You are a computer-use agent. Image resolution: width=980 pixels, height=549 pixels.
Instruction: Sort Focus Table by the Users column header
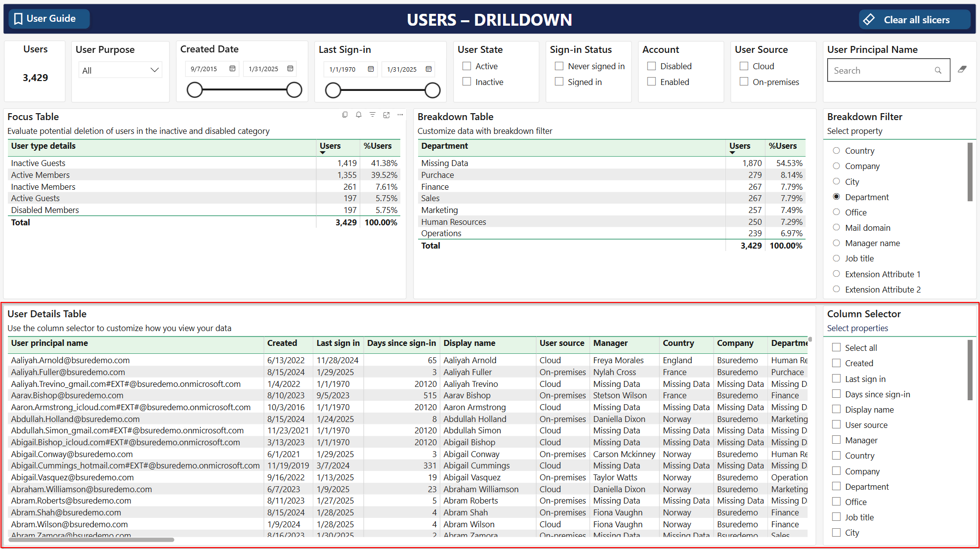point(330,146)
